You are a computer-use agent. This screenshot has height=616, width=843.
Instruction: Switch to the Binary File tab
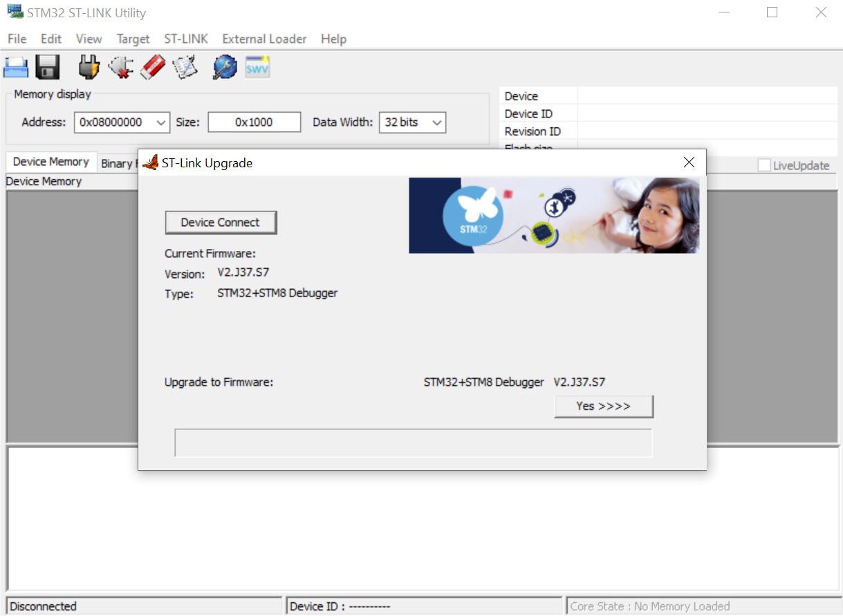pyautogui.click(x=118, y=164)
